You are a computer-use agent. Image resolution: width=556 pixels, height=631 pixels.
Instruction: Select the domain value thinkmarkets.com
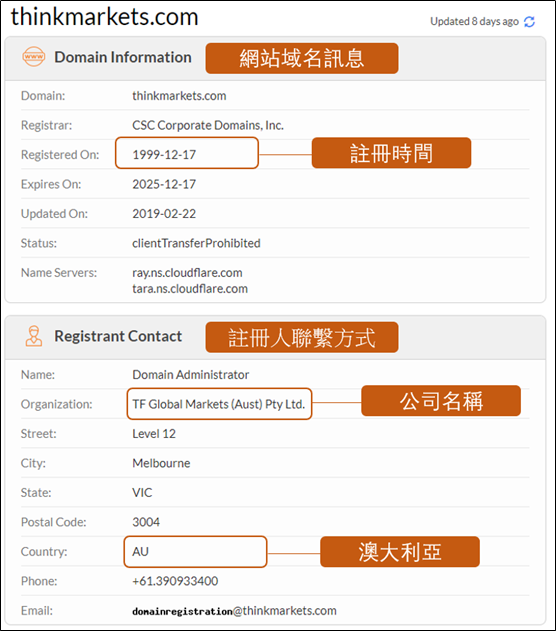point(179,96)
